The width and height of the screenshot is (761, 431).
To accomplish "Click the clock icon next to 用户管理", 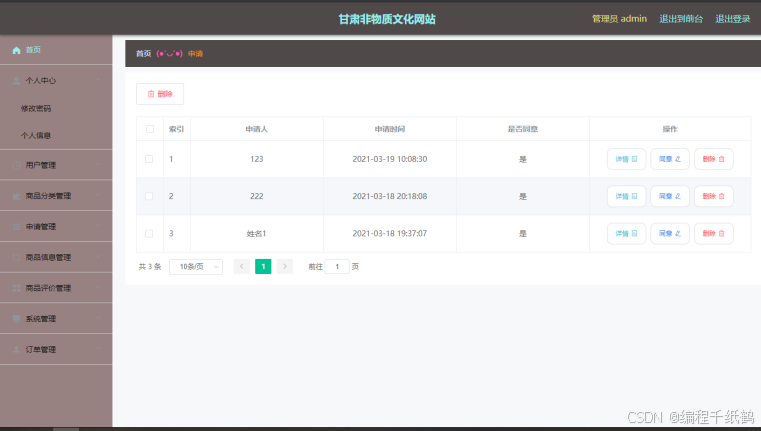I will coord(17,165).
